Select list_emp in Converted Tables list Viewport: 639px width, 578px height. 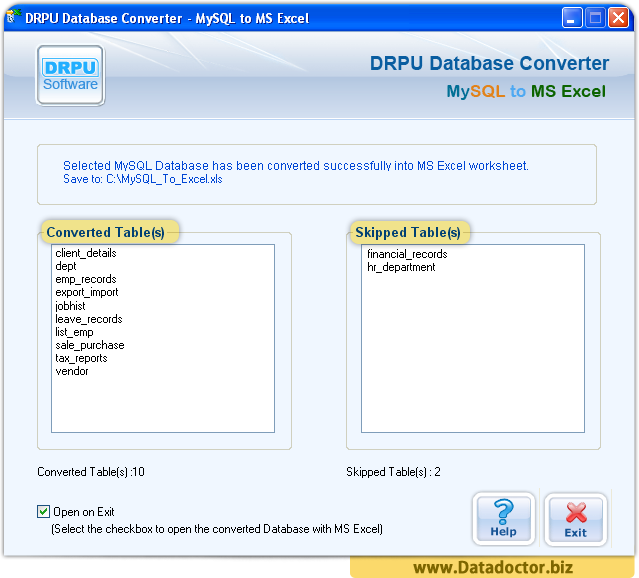(75, 332)
